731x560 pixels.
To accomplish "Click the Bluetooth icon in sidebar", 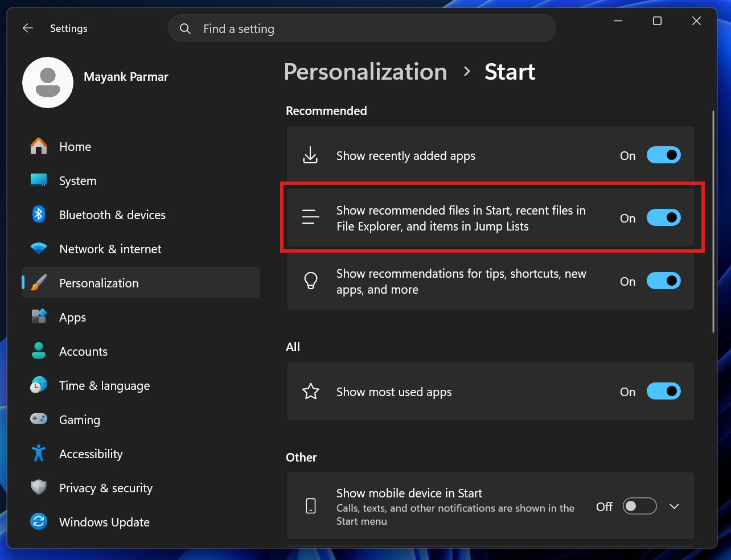I will point(39,215).
